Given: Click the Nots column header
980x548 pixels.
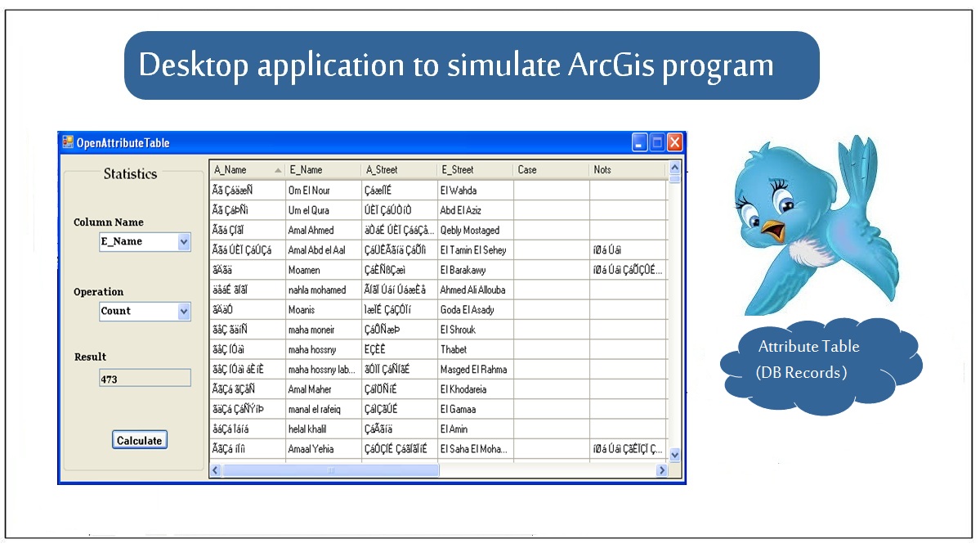Looking at the screenshot, I should coord(626,170).
